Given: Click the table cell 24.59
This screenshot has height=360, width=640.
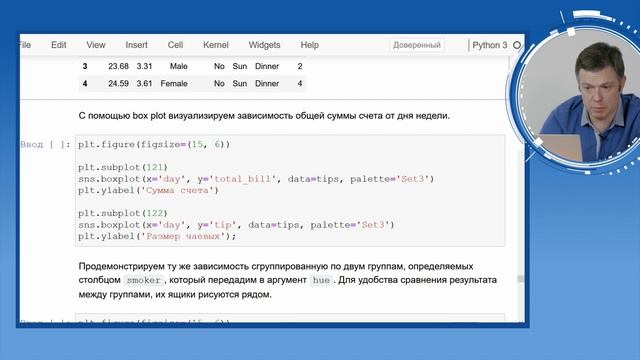Looking at the screenshot, I should pos(118,83).
